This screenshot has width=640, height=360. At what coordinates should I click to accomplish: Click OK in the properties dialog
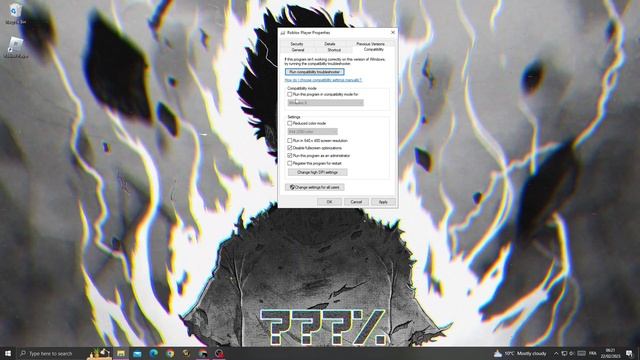pos(329,202)
